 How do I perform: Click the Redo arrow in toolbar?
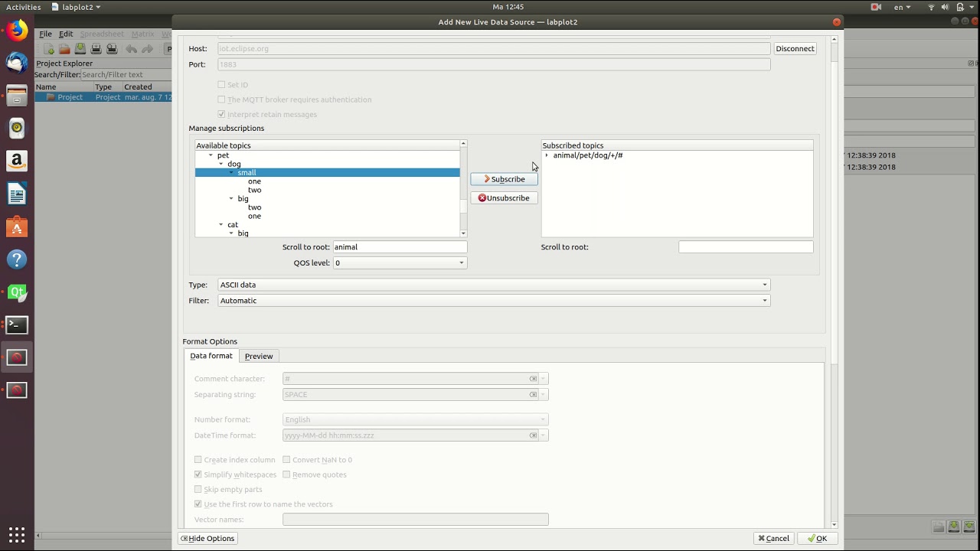pyautogui.click(x=147, y=49)
